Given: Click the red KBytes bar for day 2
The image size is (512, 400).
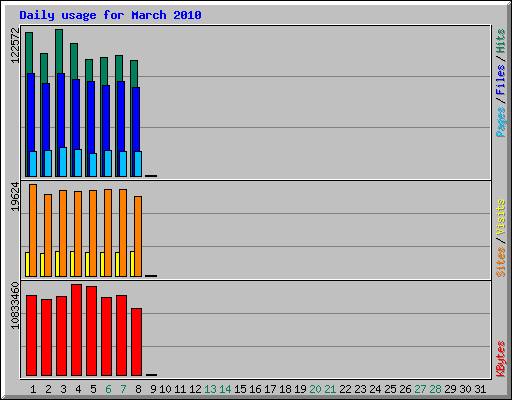Looking at the screenshot, I should coord(46,337).
